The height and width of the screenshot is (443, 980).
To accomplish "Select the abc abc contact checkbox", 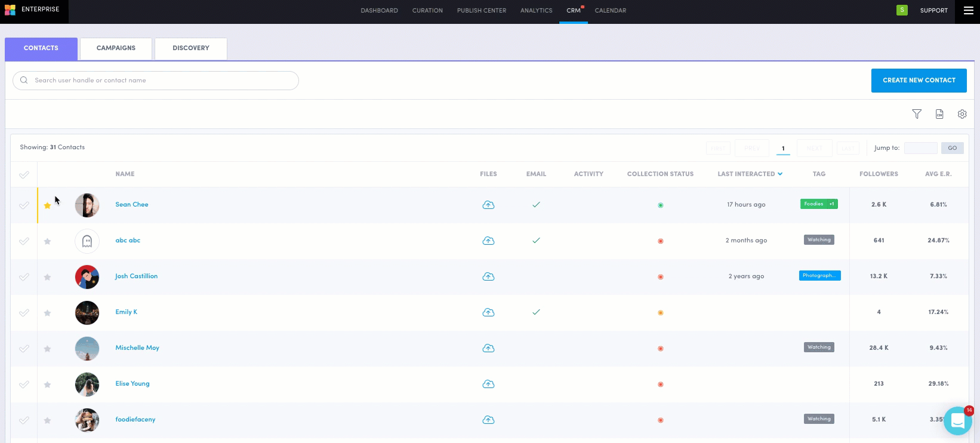I will pos(24,241).
